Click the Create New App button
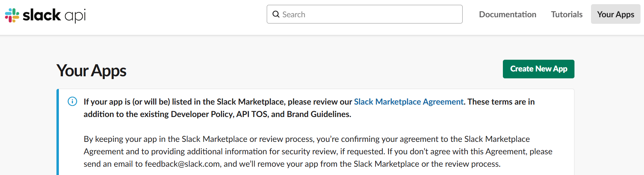This screenshot has height=175, width=644. [538, 69]
